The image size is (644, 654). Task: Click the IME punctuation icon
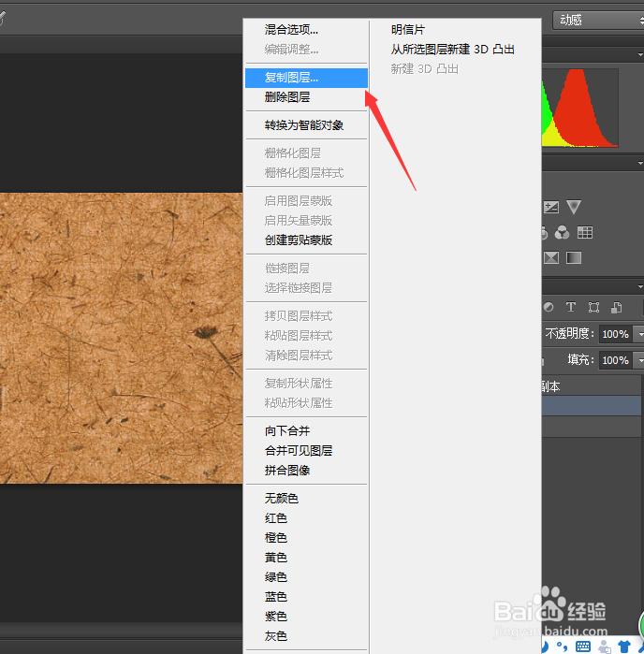click(563, 647)
